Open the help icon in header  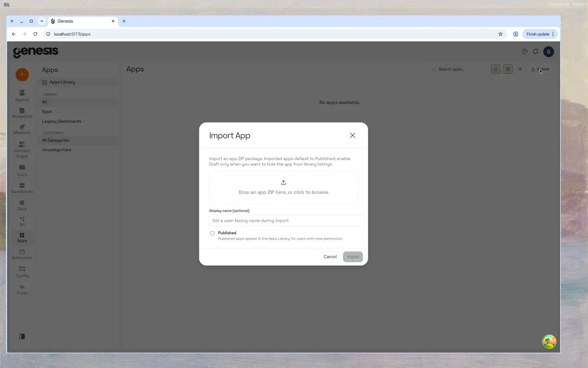tap(524, 52)
